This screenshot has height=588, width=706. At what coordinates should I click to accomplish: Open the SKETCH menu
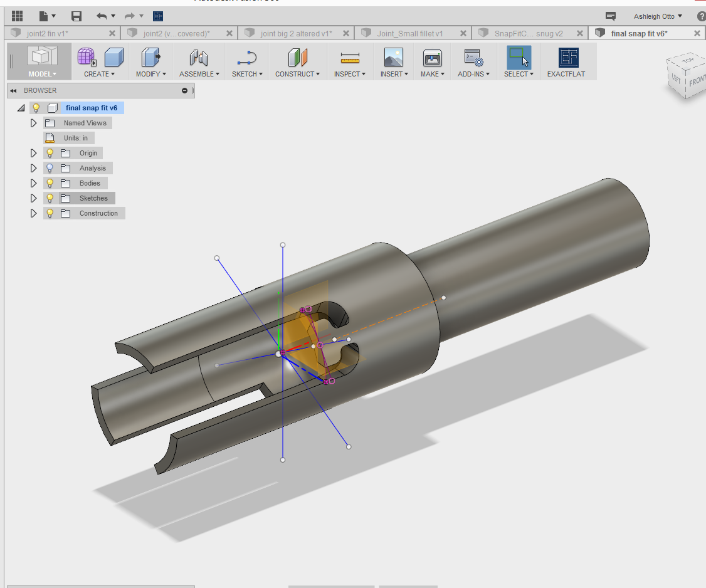(247, 74)
